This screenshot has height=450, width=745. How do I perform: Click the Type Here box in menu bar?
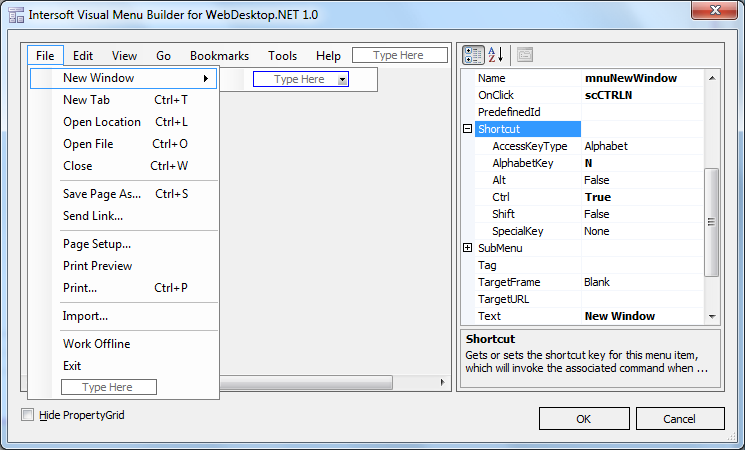[398, 56]
